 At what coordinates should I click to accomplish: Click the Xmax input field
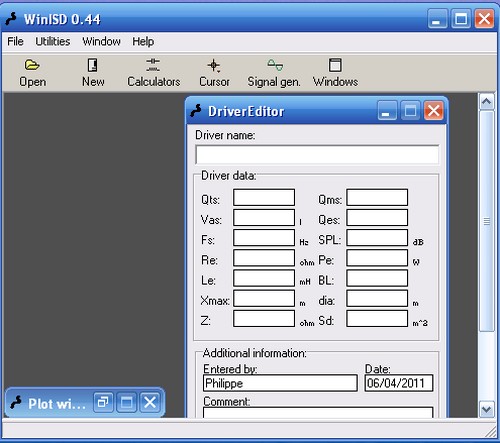(x=264, y=298)
